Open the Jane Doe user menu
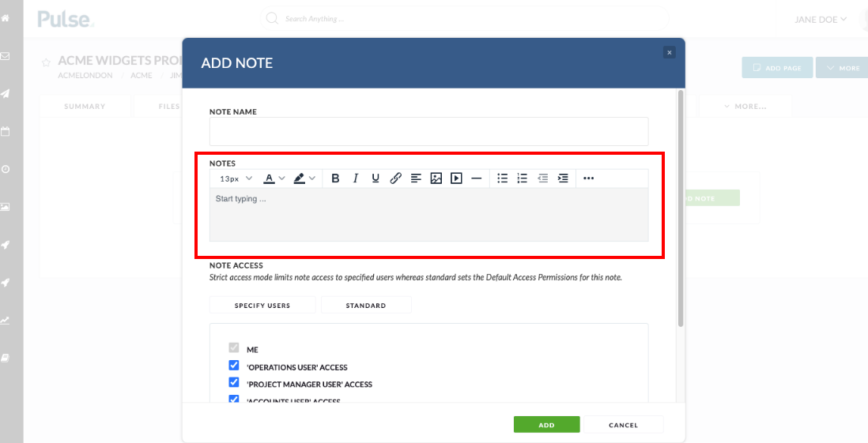The width and height of the screenshot is (868, 443). coord(821,20)
